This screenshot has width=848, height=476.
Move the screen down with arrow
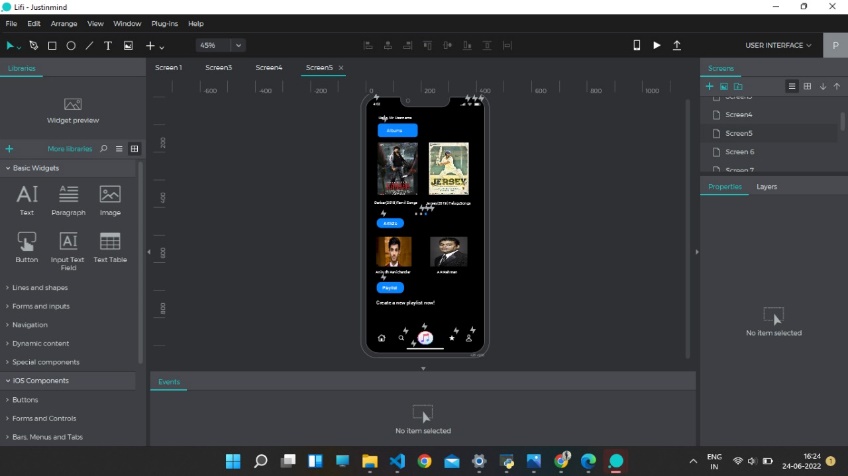(823, 87)
